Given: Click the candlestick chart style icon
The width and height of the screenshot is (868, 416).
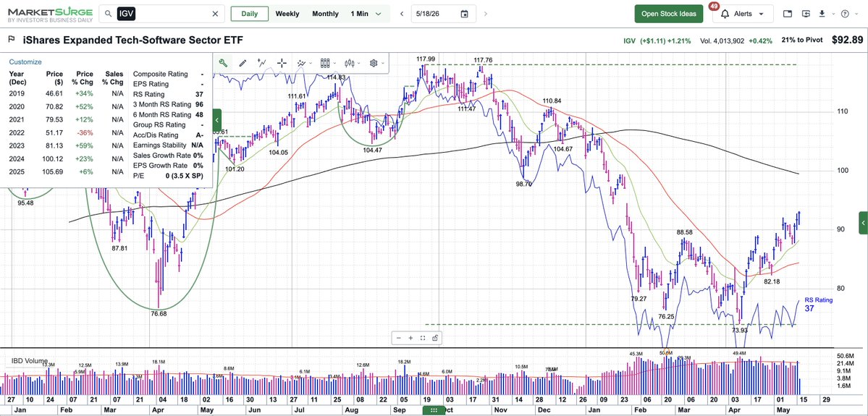Looking at the screenshot, I should (x=349, y=63).
